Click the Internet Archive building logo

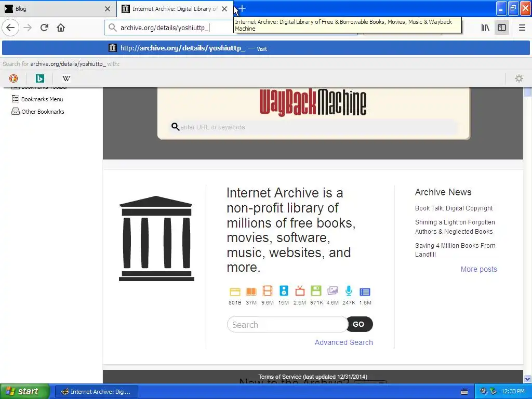click(x=156, y=238)
